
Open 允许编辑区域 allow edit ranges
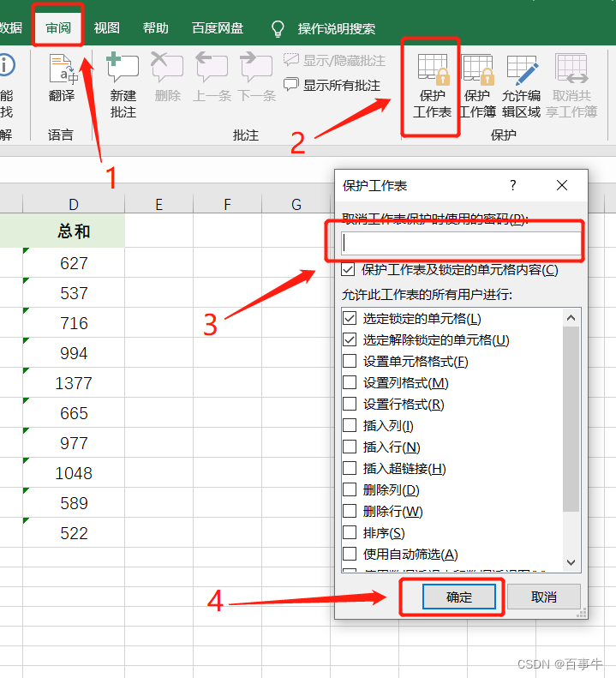coord(522,87)
